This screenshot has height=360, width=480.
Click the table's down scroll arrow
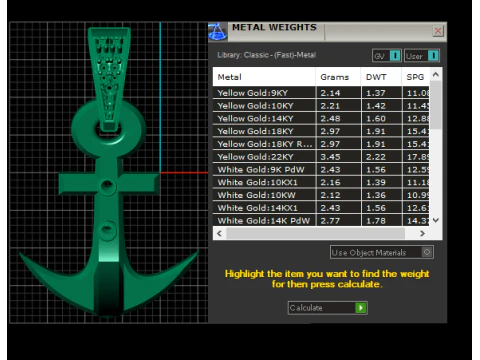click(x=436, y=220)
